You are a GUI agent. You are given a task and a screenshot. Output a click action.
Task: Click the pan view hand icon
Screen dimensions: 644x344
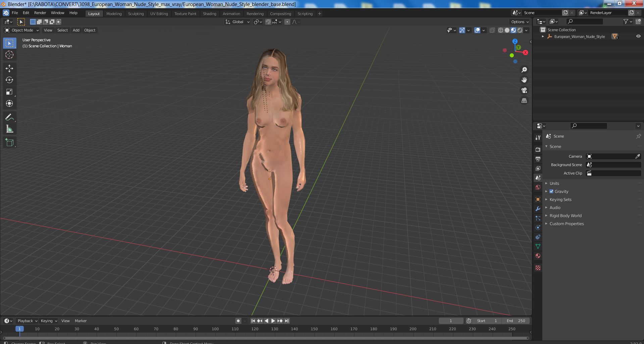click(524, 80)
